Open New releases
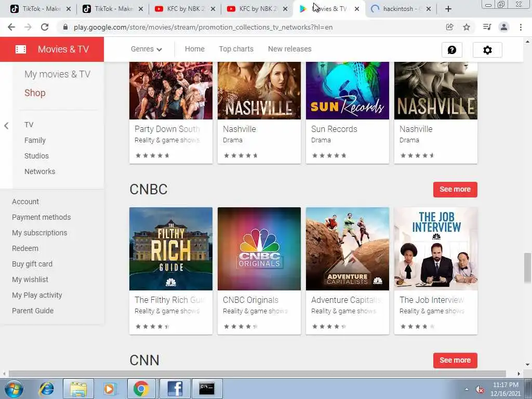This screenshot has width=532, height=399. 290,49
